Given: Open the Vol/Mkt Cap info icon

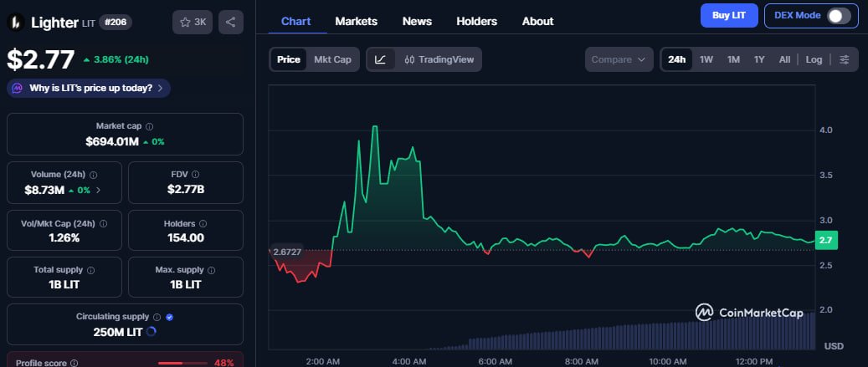Looking at the screenshot, I should coord(103,224).
